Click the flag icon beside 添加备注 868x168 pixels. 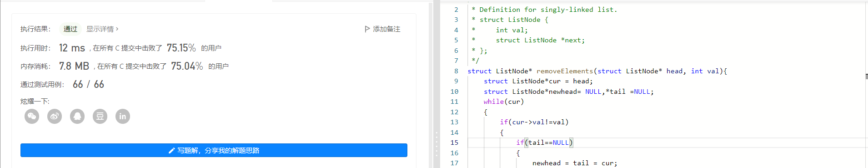pyautogui.click(x=367, y=29)
